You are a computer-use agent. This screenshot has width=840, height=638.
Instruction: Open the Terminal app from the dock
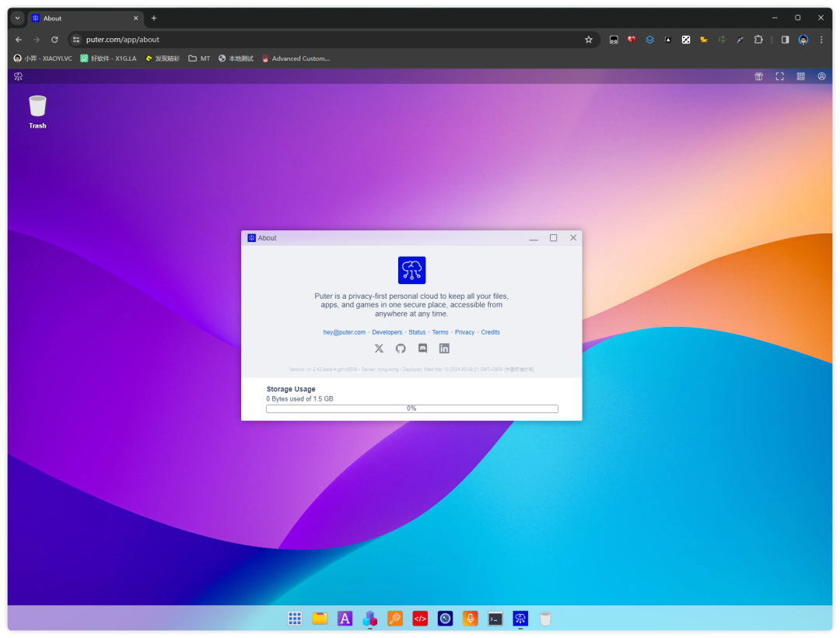495,619
